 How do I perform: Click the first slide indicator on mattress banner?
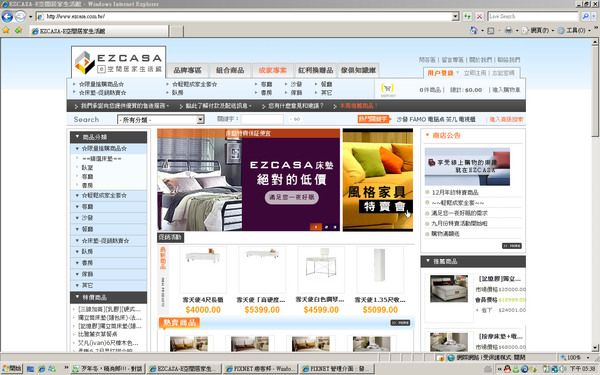tap(316, 227)
